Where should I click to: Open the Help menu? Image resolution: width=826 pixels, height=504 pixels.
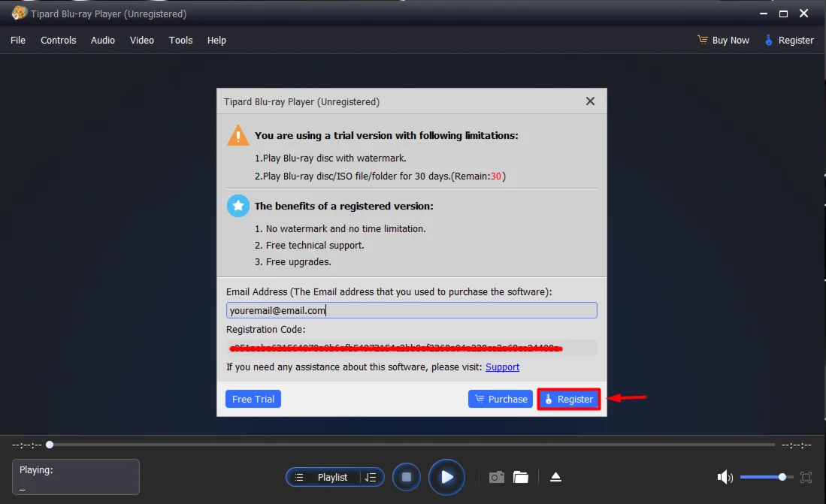pyautogui.click(x=216, y=40)
